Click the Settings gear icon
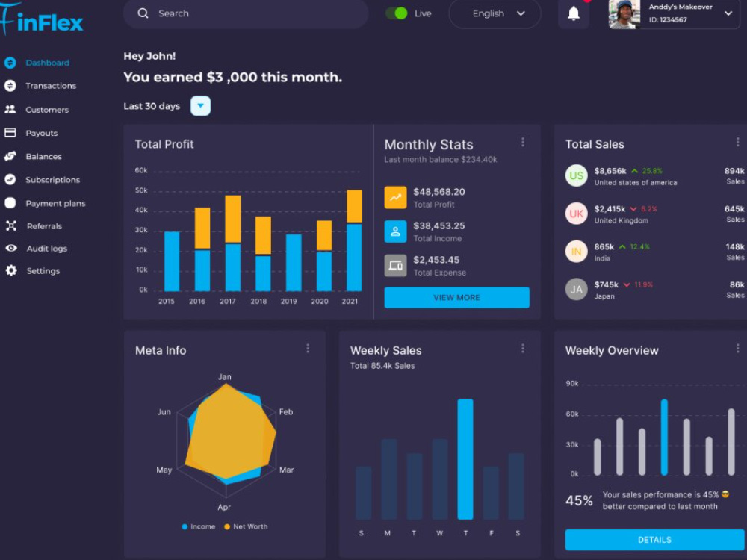This screenshot has height=560, width=747. click(11, 270)
